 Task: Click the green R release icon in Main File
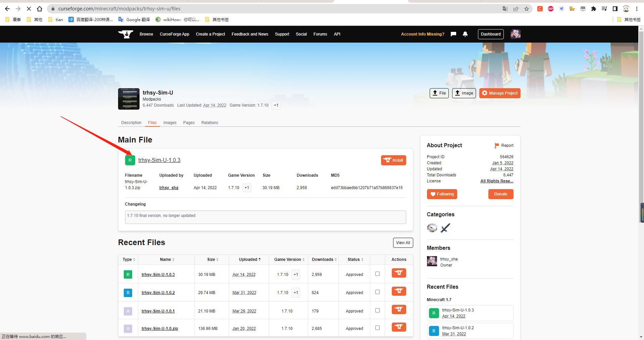[x=130, y=160]
